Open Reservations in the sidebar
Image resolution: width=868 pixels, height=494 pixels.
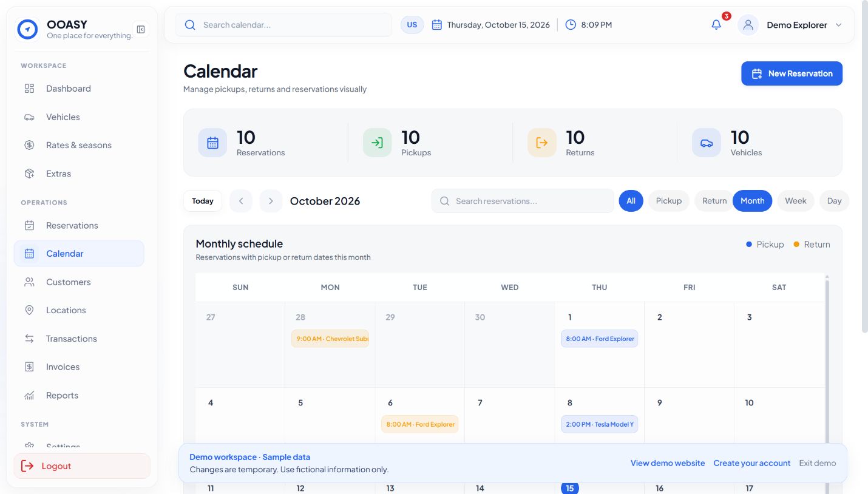coord(79,225)
